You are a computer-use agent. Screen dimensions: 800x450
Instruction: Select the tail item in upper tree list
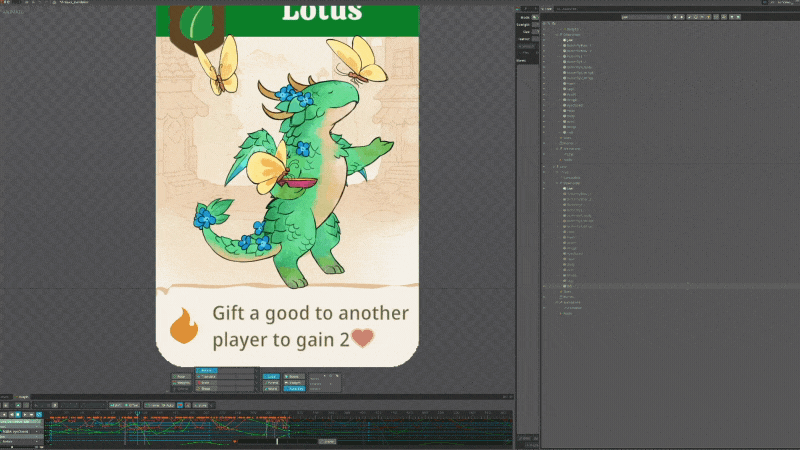(x=570, y=132)
